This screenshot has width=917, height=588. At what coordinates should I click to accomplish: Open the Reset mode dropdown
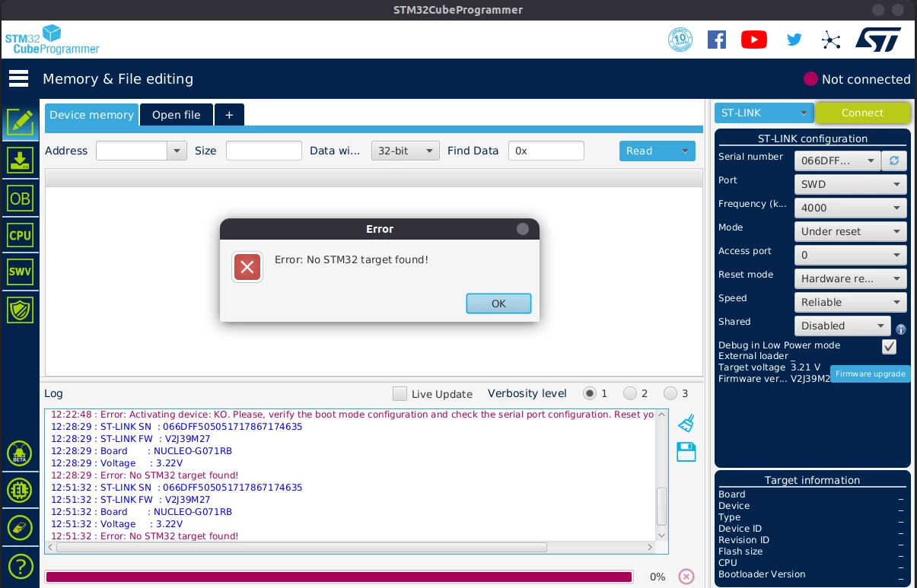tap(850, 278)
